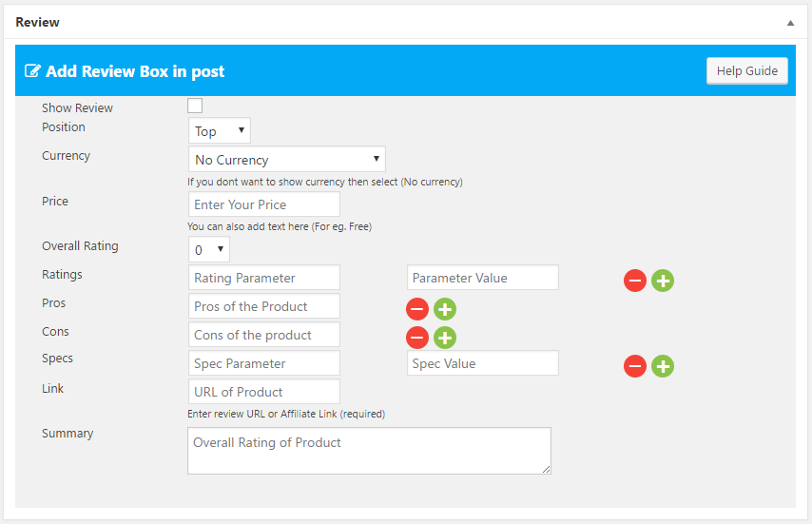
Task: Focus the Rating Parameter field
Action: pyautogui.click(x=263, y=278)
